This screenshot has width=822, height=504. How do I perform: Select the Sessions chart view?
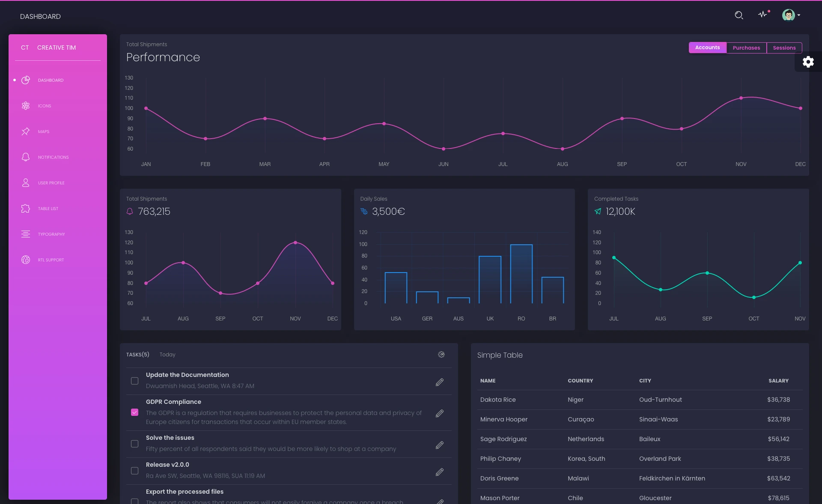point(784,47)
